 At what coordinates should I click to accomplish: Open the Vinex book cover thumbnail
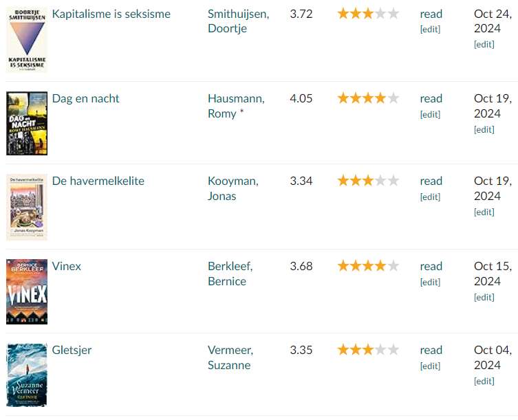[27, 291]
